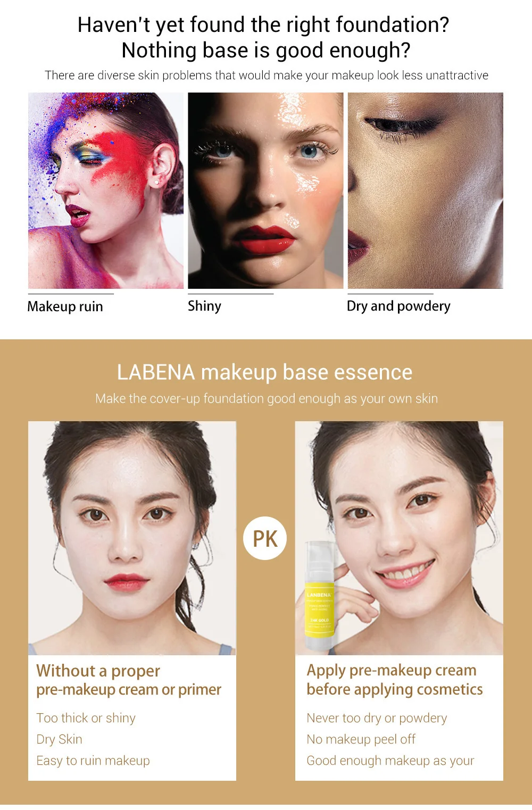532x810 pixels.
Task: Open the Shiny face photo
Action: (265, 190)
